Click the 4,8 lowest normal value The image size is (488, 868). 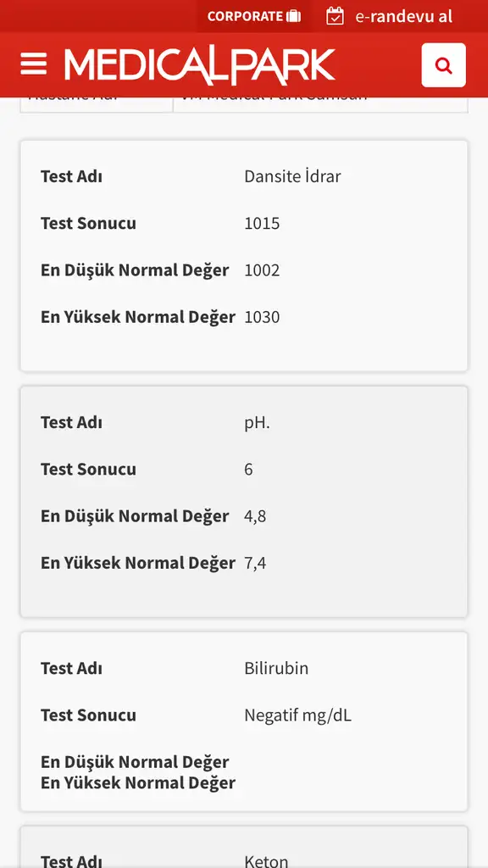click(255, 516)
